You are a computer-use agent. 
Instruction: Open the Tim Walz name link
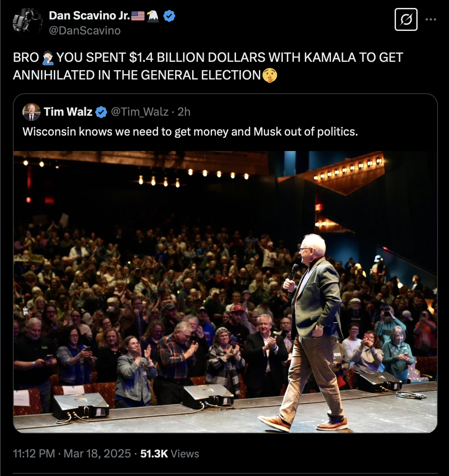68,112
